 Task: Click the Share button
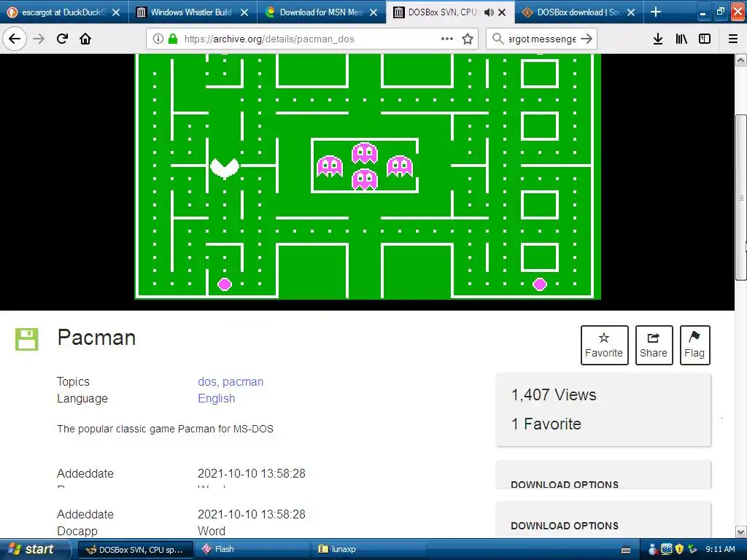[x=654, y=345]
